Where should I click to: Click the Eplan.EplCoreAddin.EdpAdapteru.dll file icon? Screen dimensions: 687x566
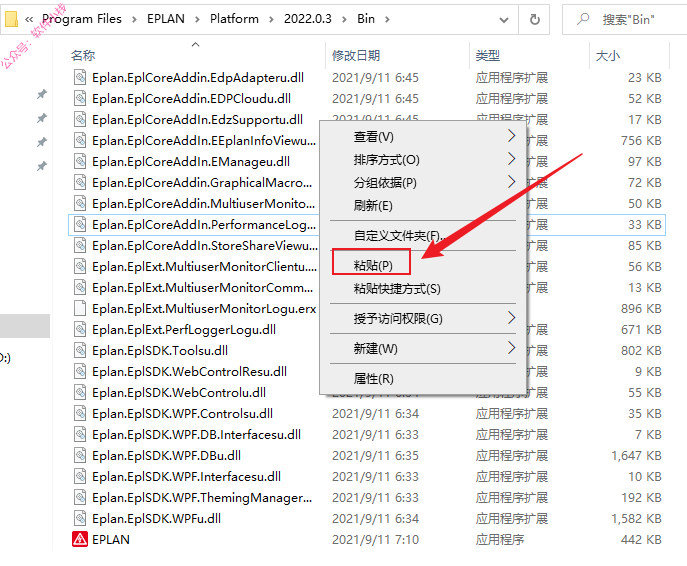80,78
